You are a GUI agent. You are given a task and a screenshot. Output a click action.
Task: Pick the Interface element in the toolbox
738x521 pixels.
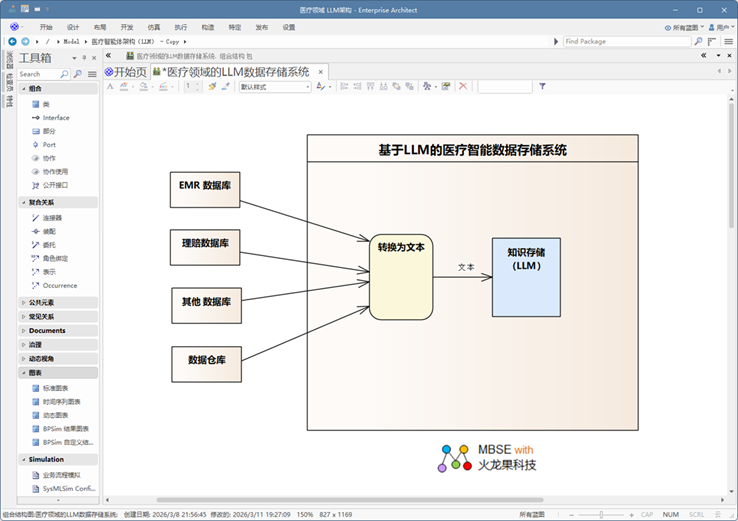pos(56,118)
